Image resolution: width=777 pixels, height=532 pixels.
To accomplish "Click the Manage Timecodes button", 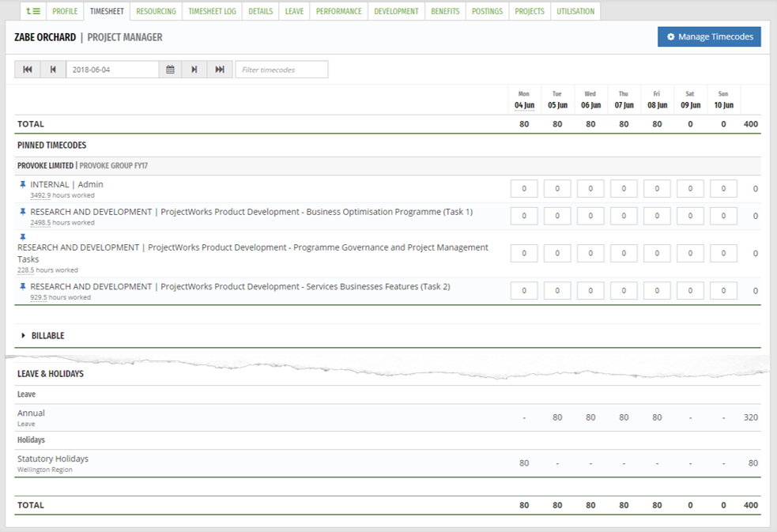I will tap(709, 36).
